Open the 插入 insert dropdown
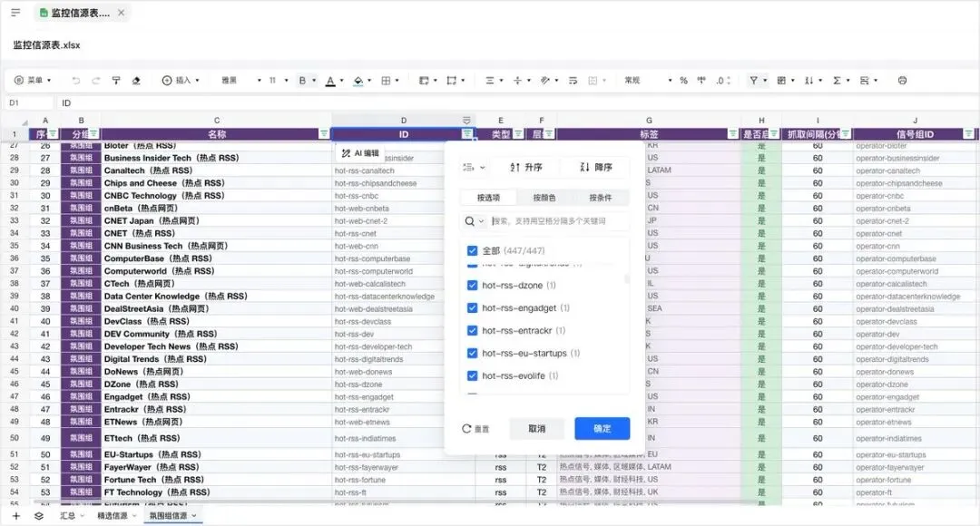Image resolution: width=980 pixels, height=526 pixels. (181, 81)
